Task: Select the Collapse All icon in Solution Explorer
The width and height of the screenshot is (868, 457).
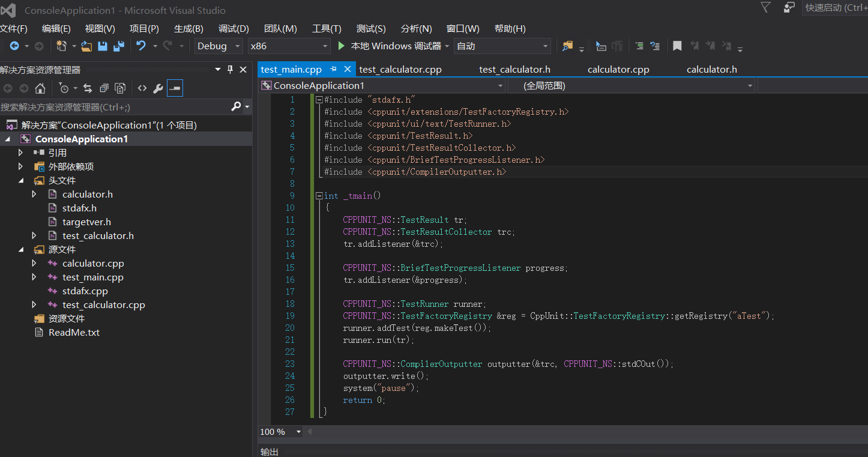Action: click(104, 88)
